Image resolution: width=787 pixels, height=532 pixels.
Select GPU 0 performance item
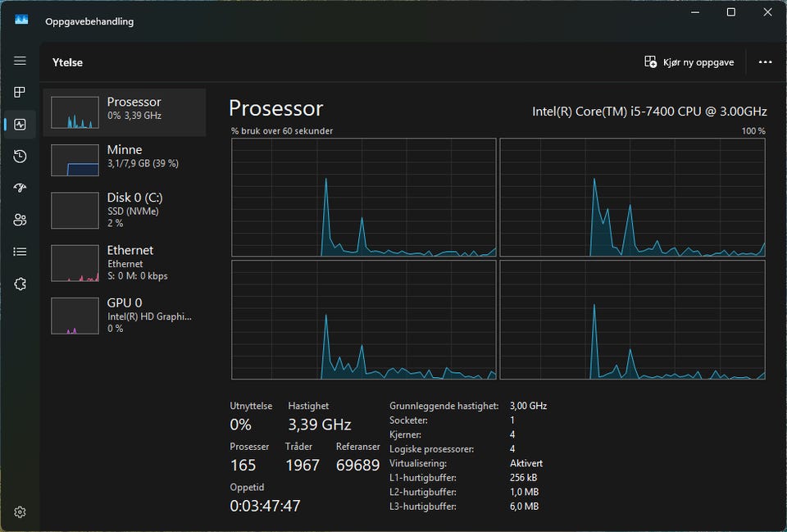pos(125,316)
